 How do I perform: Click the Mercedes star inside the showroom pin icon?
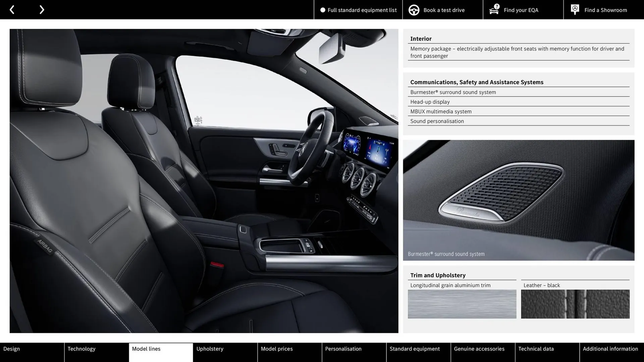tap(575, 8)
